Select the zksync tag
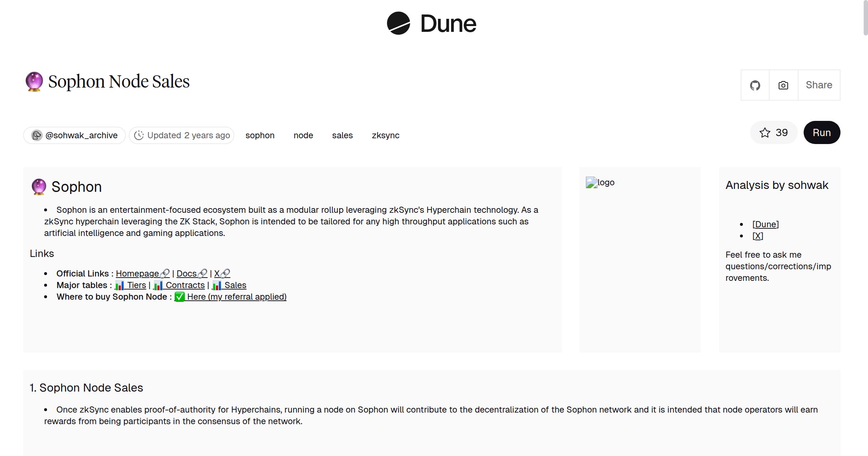Viewport: 868px width, 456px height. 385,135
